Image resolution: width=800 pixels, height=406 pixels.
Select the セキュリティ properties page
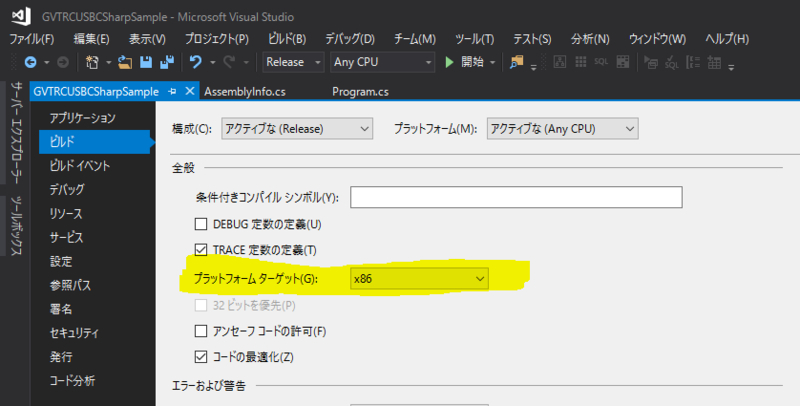click(74, 333)
